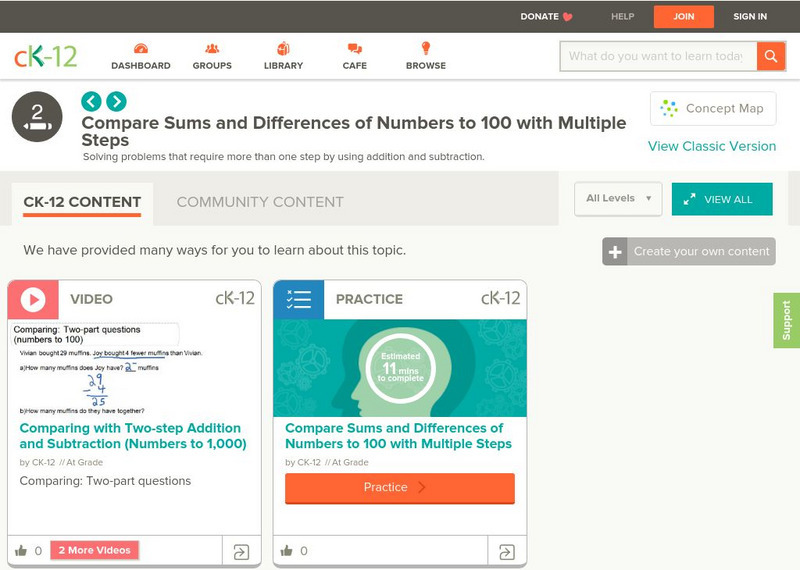Like the practice card thumbs-up

pos(287,551)
